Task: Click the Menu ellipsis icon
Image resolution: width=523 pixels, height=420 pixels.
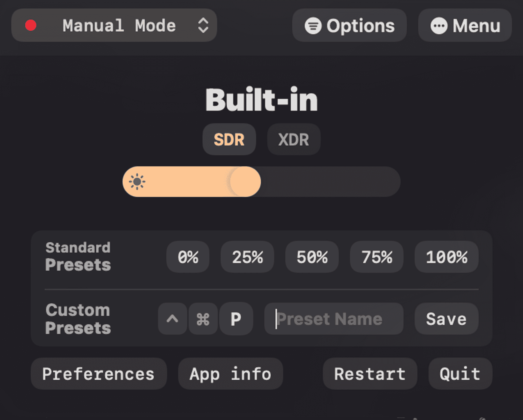Action: click(x=439, y=26)
